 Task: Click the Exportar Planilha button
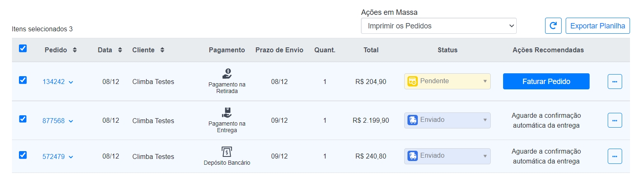[x=598, y=26]
